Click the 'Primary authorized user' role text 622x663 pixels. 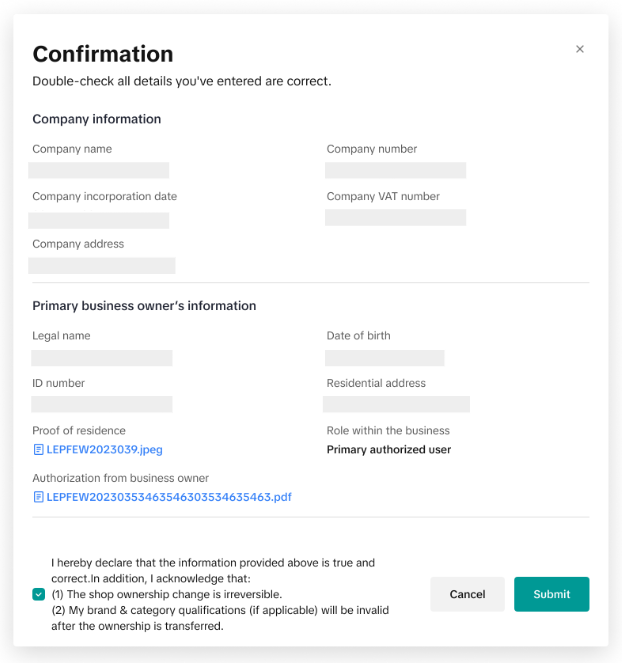(389, 450)
